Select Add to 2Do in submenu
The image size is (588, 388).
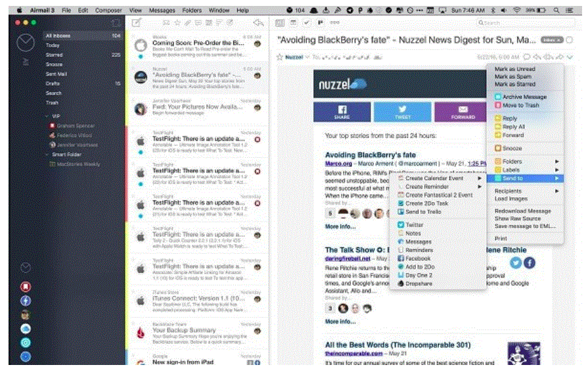pyautogui.click(x=438, y=267)
